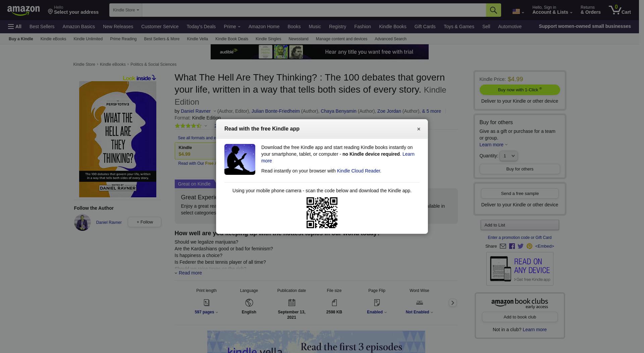
Task: Select Prime Reading in Kindle subnav
Action: pyautogui.click(x=123, y=39)
